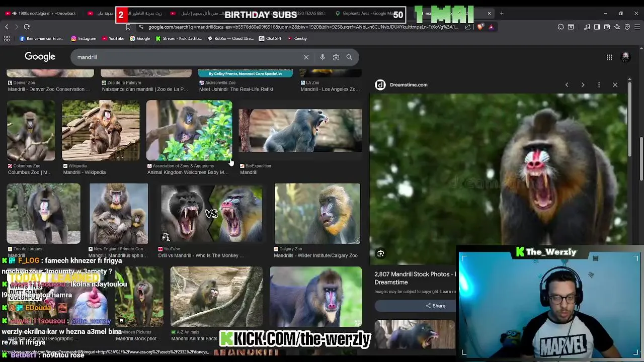Open Drill vs Mandrill YouTube thumbnail
This screenshot has width=644, height=362.
(x=211, y=213)
